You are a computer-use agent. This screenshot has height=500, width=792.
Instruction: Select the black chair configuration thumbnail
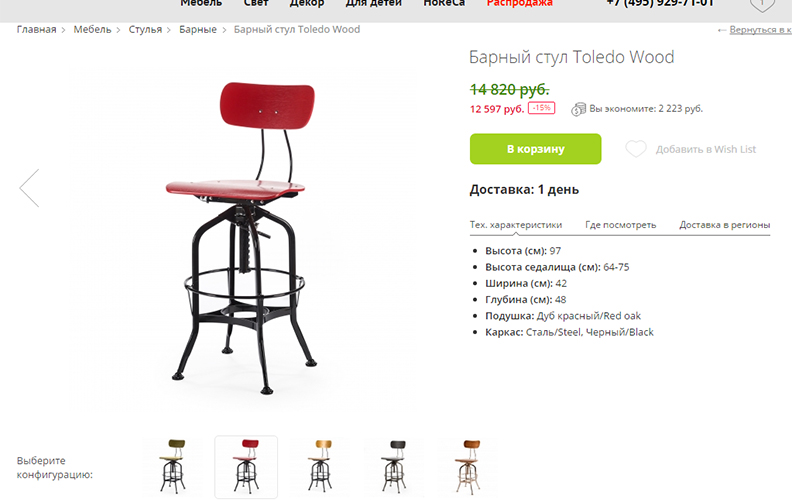(394, 466)
